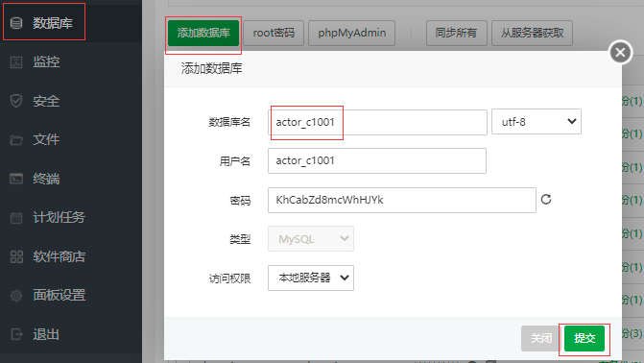Open the 文件 section
The image size is (644, 363).
46,140
